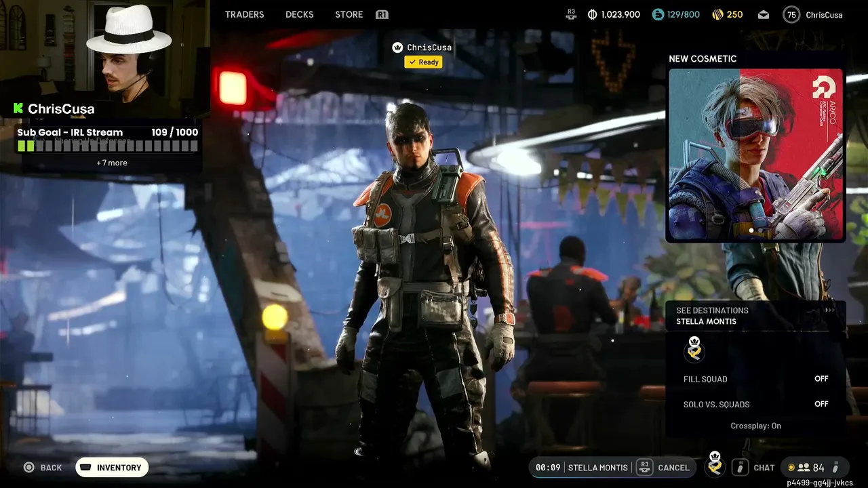Viewport: 868px width, 488px height.
Task: Click the R3 icon beside CANCEL
Action: tap(644, 468)
